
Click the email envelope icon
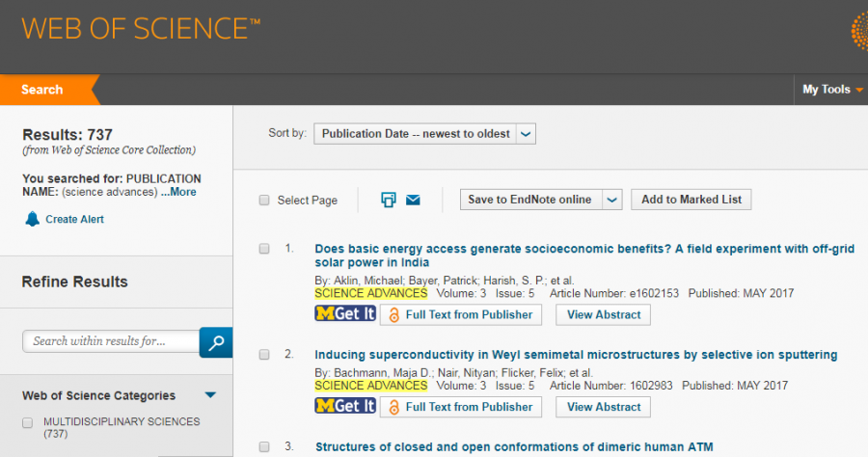[413, 200]
